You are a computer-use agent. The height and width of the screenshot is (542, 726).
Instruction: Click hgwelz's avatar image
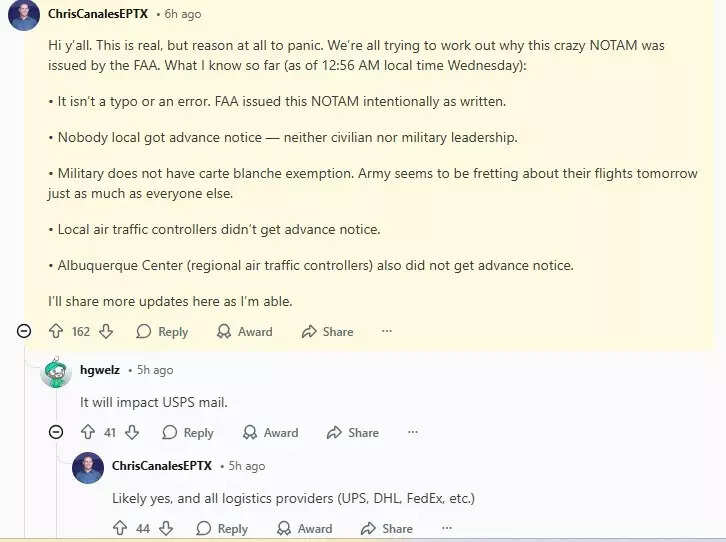tap(56, 372)
